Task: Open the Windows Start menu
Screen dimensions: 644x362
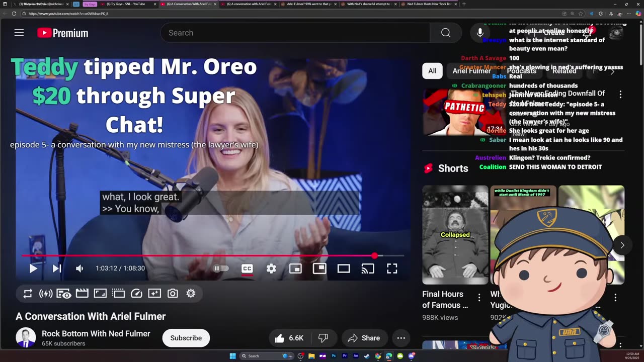Action: tap(232, 356)
